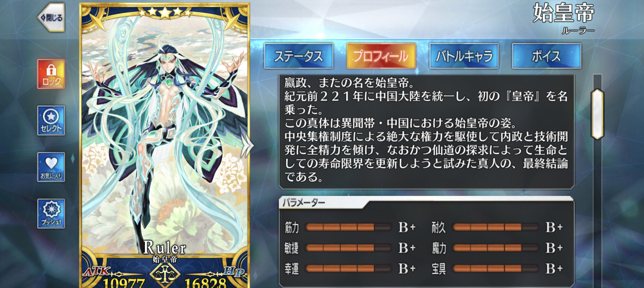This screenshot has height=288, width=644.
Task: Open the ボイス voice tab
Action: coord(546,56)
